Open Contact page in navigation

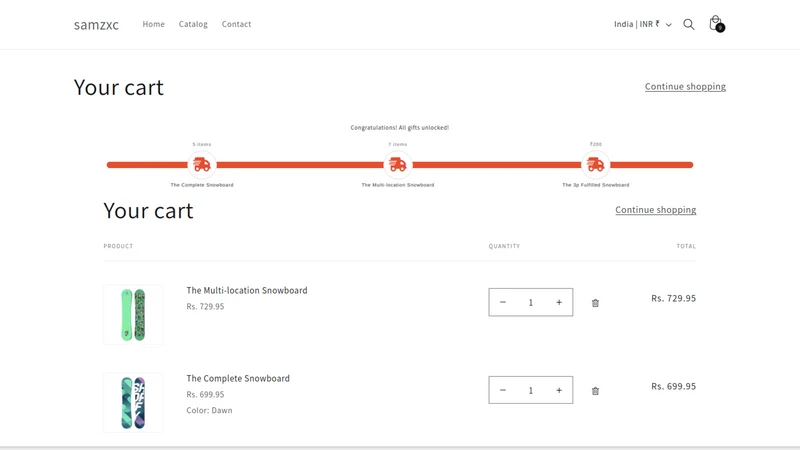pos(236,24)
